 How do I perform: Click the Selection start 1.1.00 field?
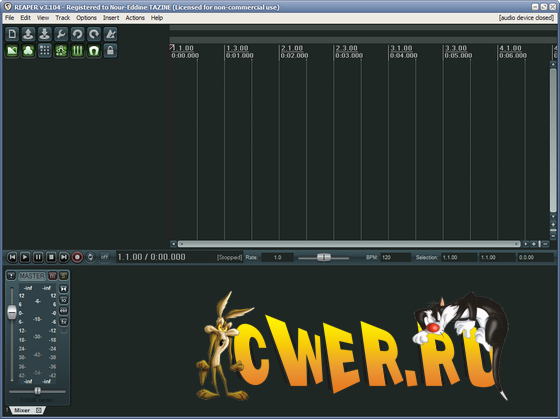click(x=459, y=257)
